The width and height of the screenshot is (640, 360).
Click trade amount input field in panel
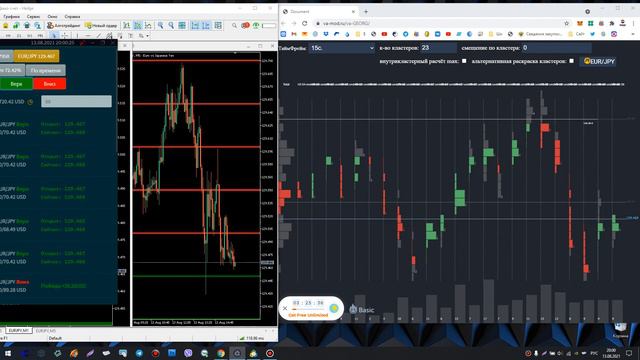coord(76,102)
